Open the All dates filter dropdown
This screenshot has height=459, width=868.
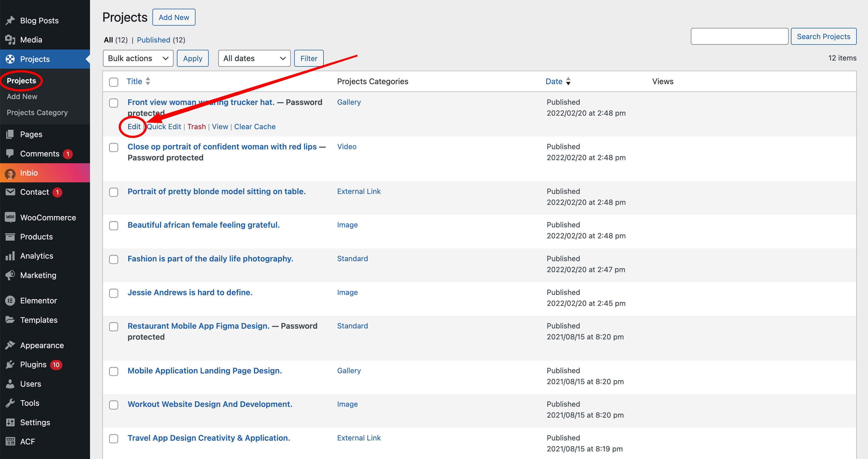(x=254, y=58)
